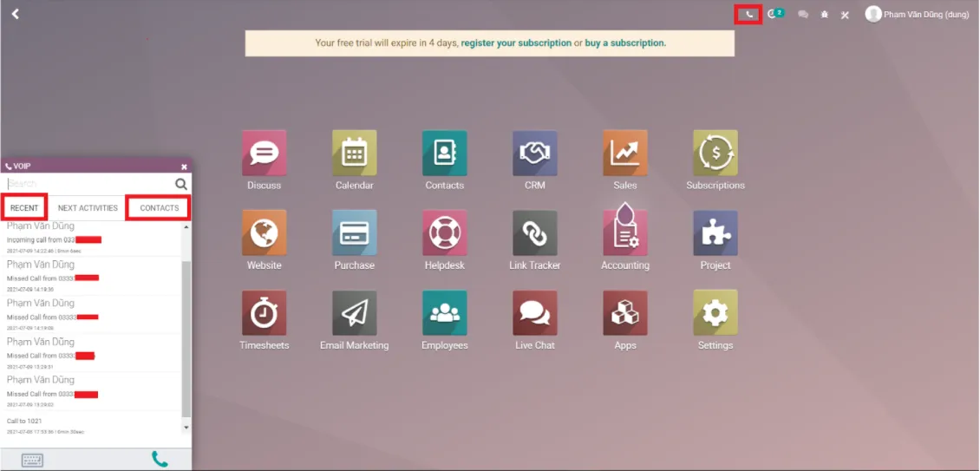This screenshot has height=471, width=980.
Task: Launch the Contacts app icon
Action: tap(444, 153)
